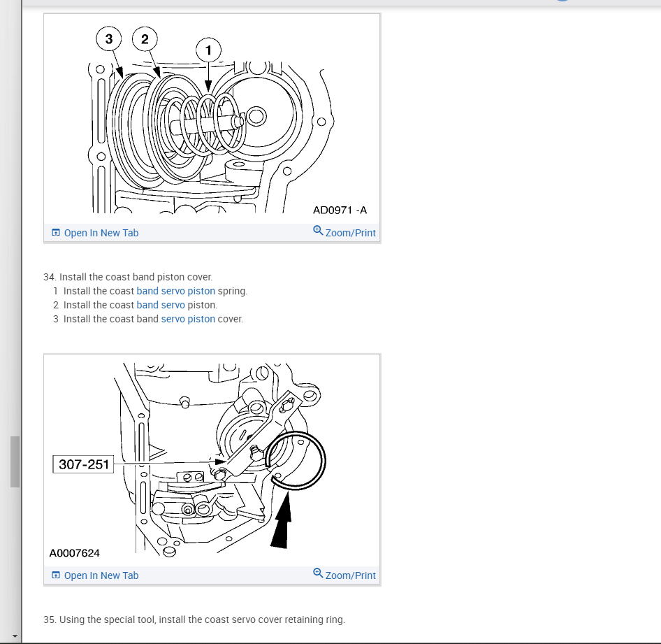Click magnifier icon under retaining ring diagram
The image size is (661, 644).
point(318,573)
